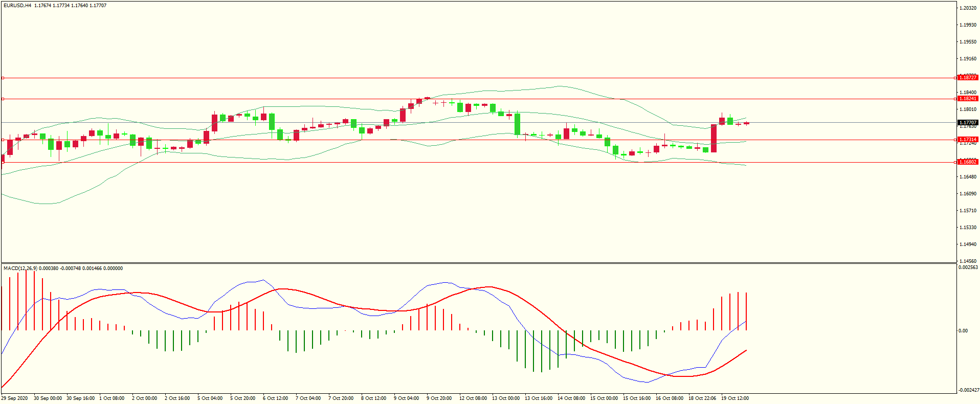Click the divider between chart and MACD window
980x404 pixels.
478,263
